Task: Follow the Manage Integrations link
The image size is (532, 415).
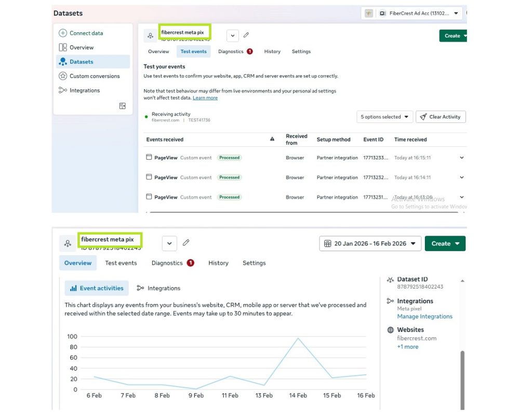Action: (424, 317)
